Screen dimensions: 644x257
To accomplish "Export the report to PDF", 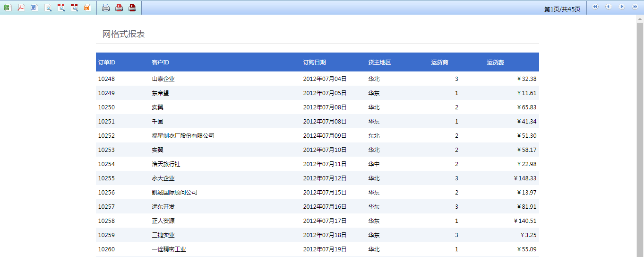I will pos(21,8).
